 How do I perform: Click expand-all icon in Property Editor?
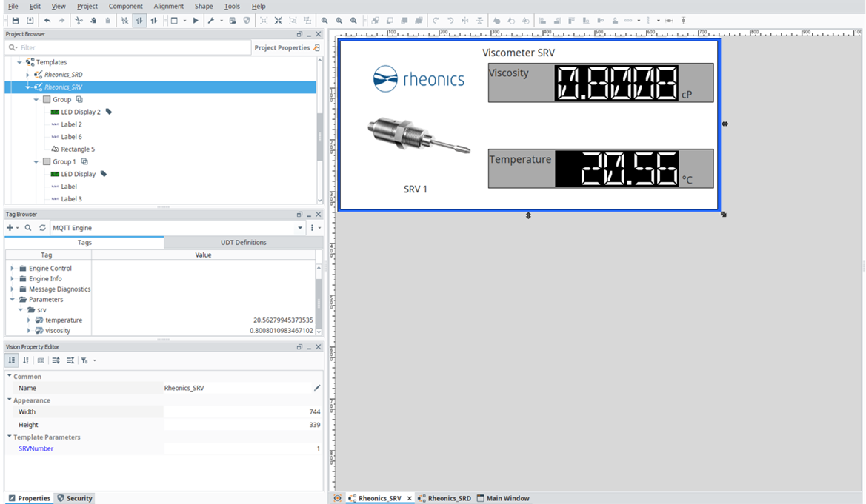coord(56,360)
